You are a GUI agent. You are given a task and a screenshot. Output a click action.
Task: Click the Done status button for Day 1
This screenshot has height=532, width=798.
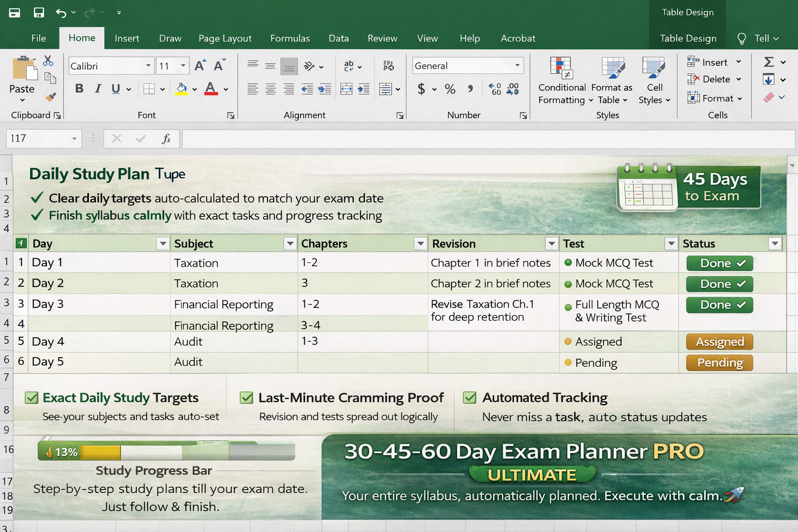[x=719, y=263]
